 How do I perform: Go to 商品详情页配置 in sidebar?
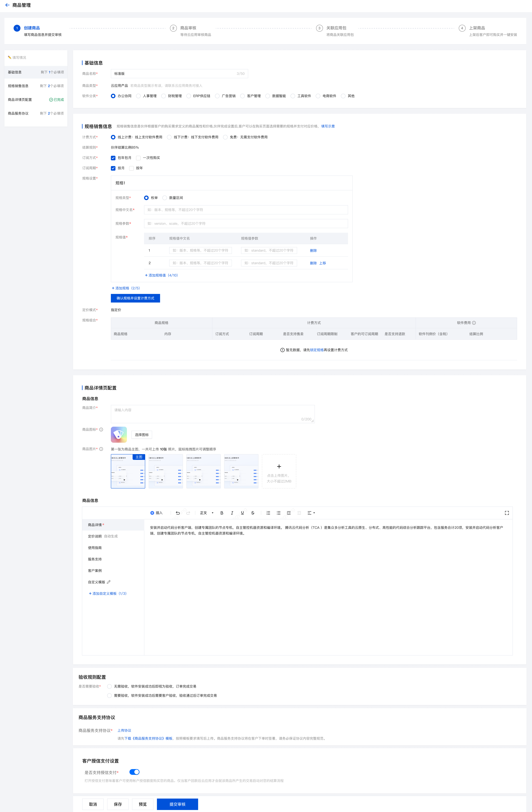coord(36,100)
